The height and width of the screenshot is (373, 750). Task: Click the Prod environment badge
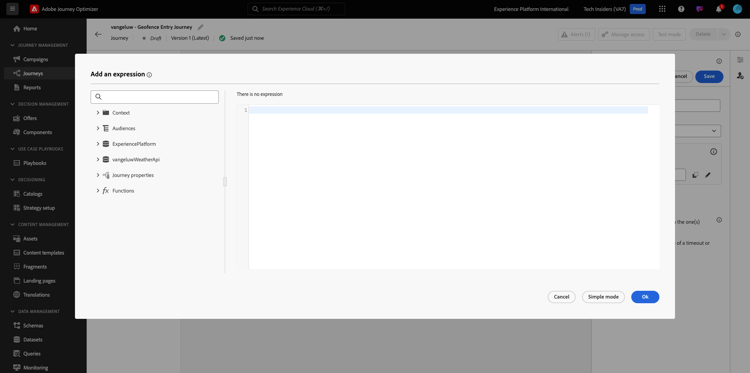[x=638, y=9]
